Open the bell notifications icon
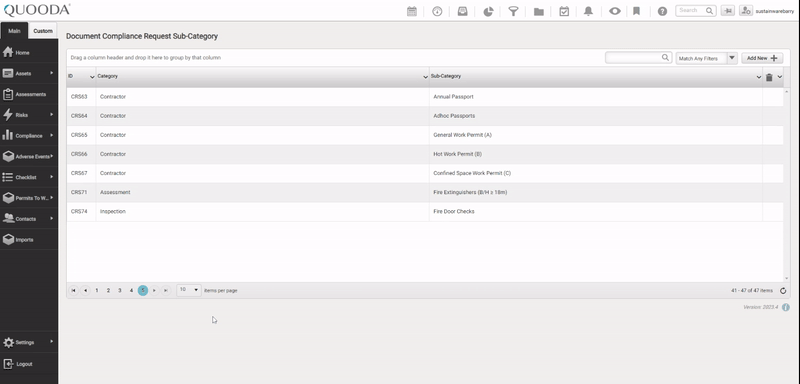Image resolution: width=800 pixels, height=384 pixels. point(588,11)
